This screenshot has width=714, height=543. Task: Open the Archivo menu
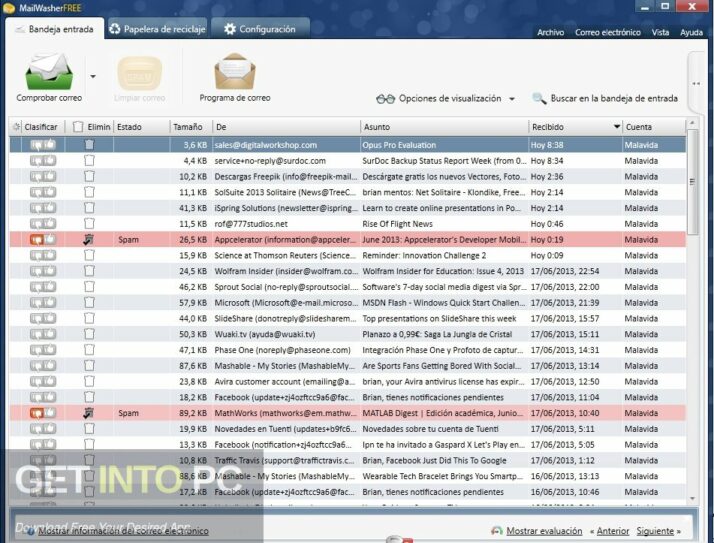(550, 32)
